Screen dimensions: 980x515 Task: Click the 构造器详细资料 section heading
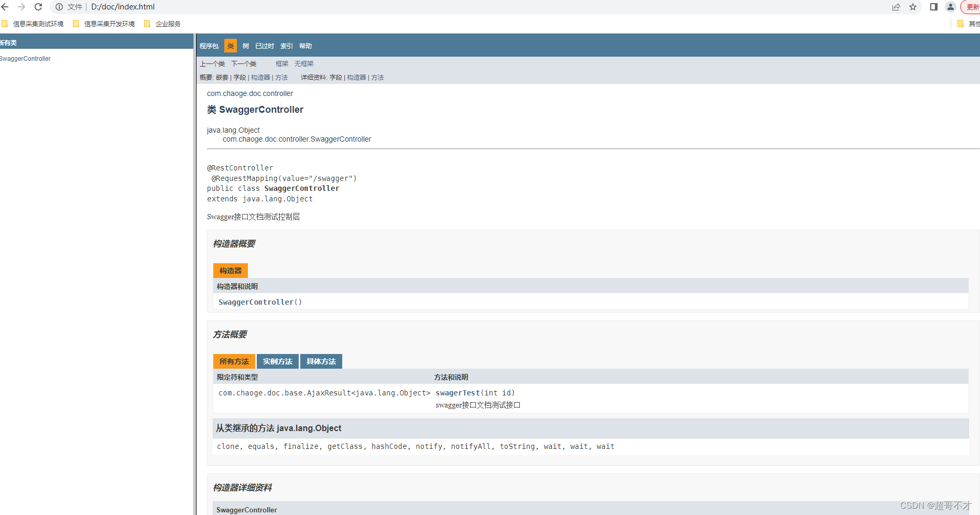pos(242,488)
